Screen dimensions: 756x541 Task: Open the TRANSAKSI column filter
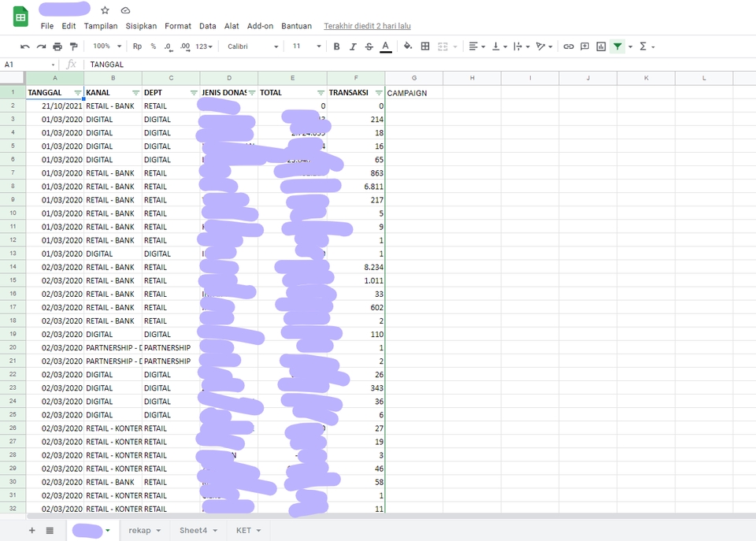(379, 93)
